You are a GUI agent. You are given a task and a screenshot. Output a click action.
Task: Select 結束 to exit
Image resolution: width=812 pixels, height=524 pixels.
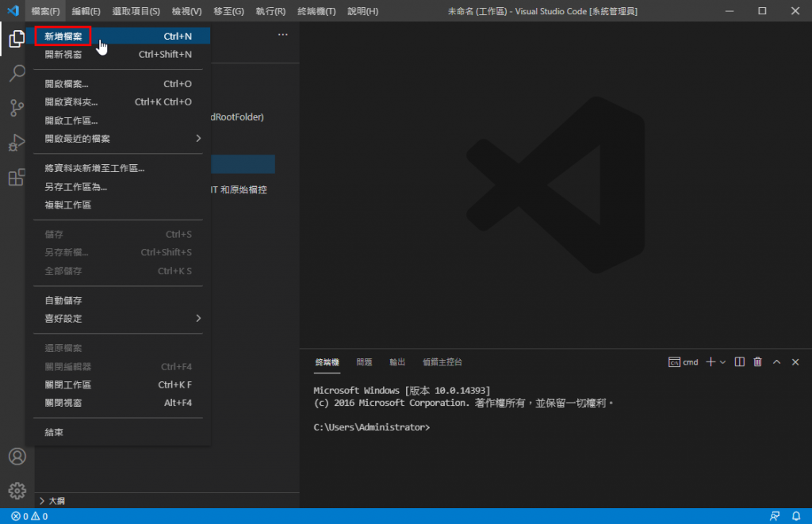[x=118, y=432]
